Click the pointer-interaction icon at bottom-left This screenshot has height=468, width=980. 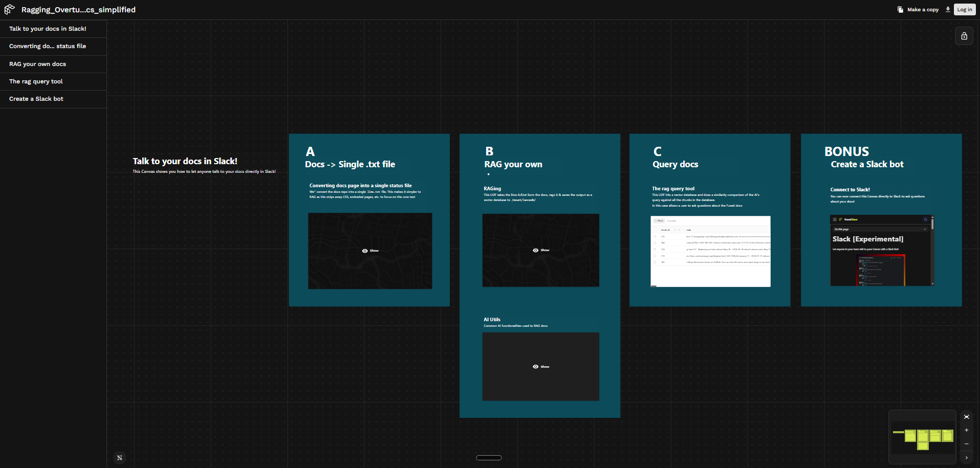point(119,458)
